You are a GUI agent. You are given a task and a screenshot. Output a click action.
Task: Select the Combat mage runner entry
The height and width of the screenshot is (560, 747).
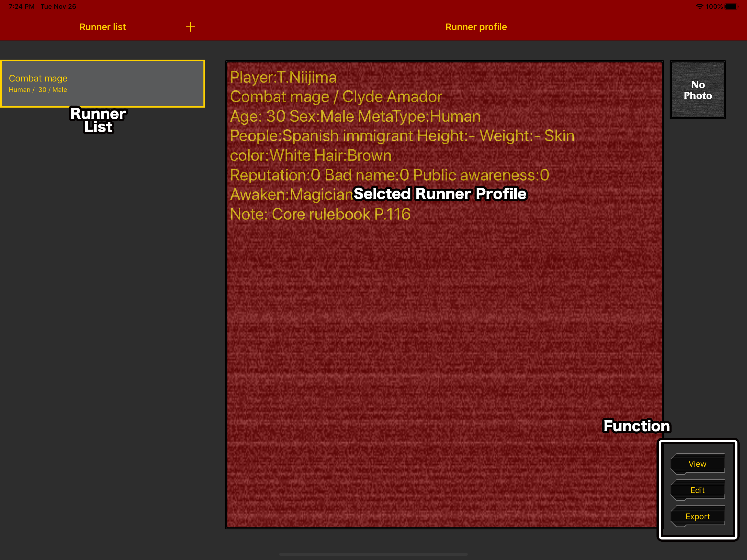pyautogui.click(x=102, y=83)
